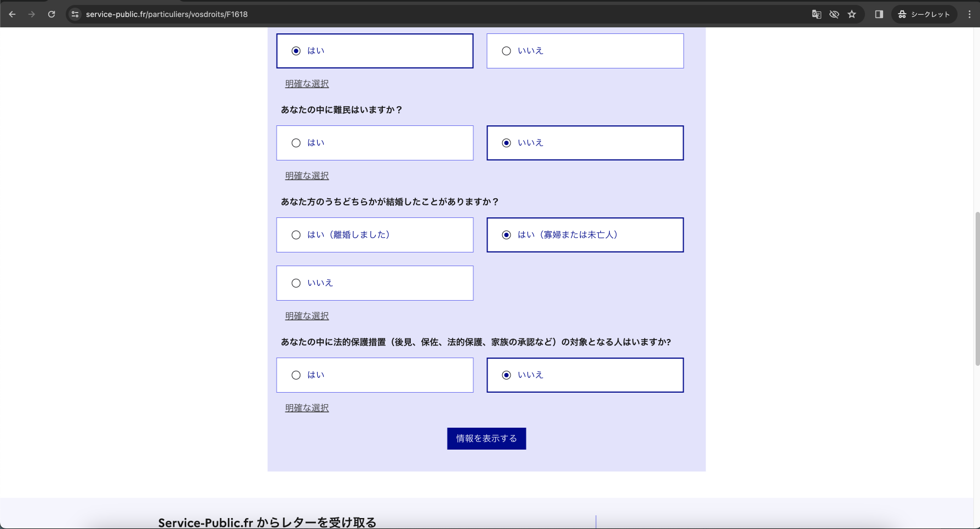Choose いいえ for legal protection question

585,375
